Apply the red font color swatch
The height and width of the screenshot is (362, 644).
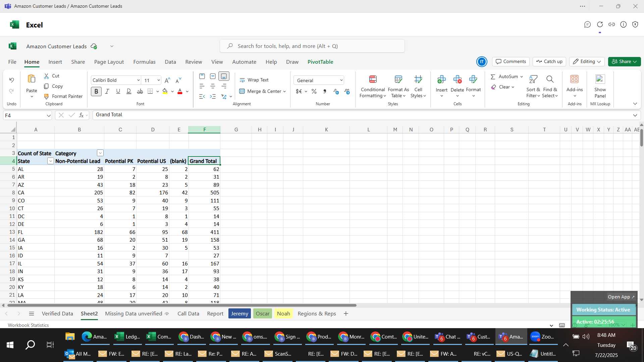(180, 91)
